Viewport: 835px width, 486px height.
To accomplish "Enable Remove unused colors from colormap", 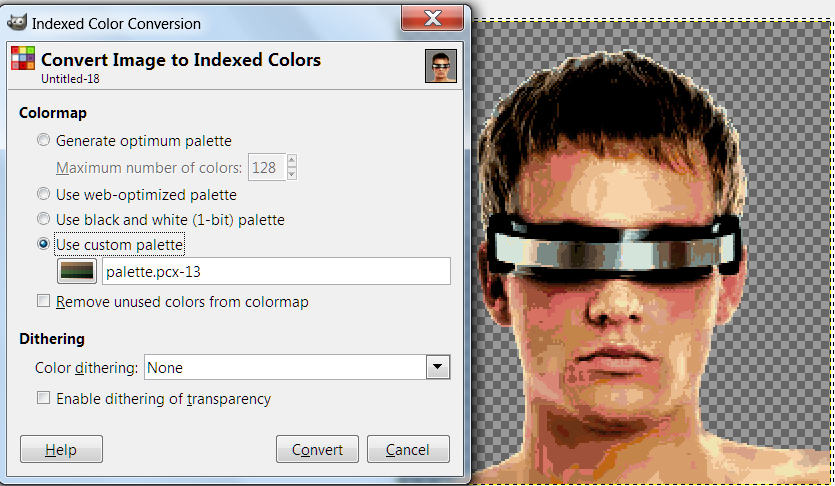I will pyautogui.click(x=43, y=301).
